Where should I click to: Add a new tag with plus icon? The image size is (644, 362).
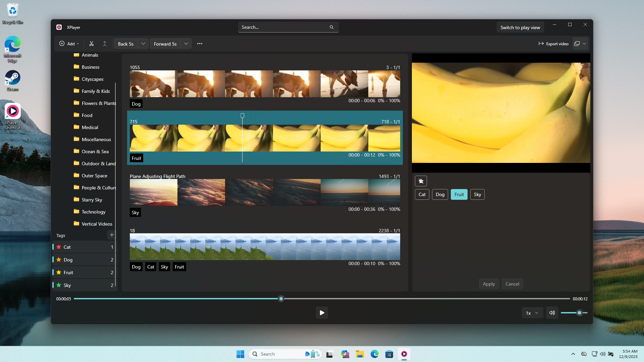click(x=112, y=235)
